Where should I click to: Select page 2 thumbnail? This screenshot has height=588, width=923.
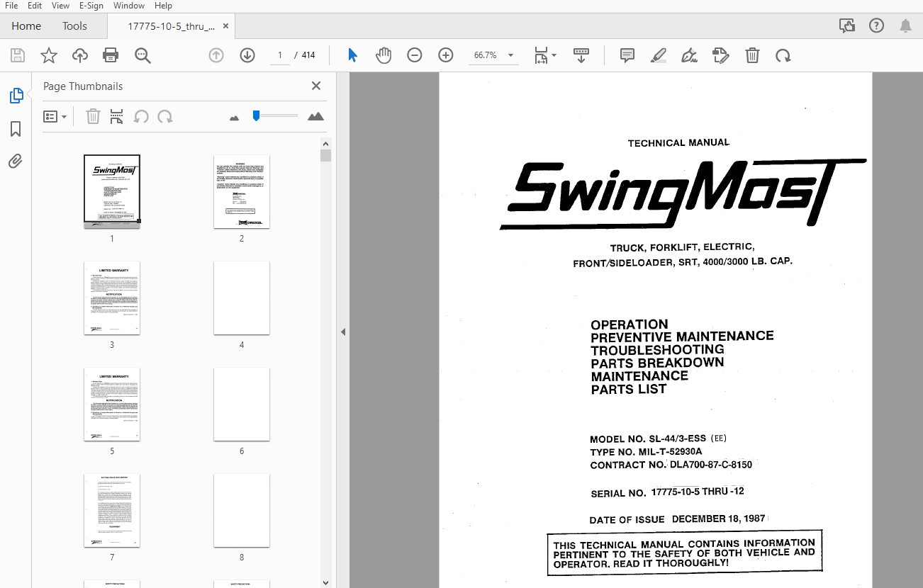point(242,191)
